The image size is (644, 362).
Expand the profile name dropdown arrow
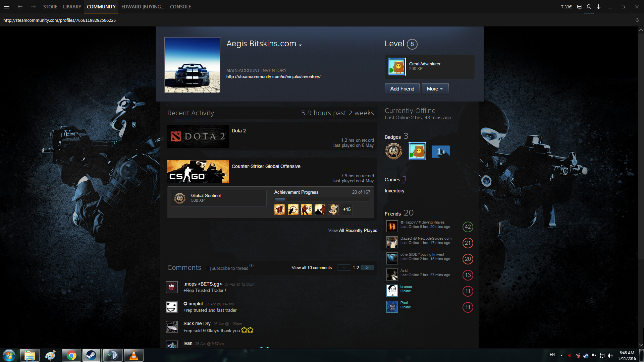pyautogui.click(x=301, y=45)
